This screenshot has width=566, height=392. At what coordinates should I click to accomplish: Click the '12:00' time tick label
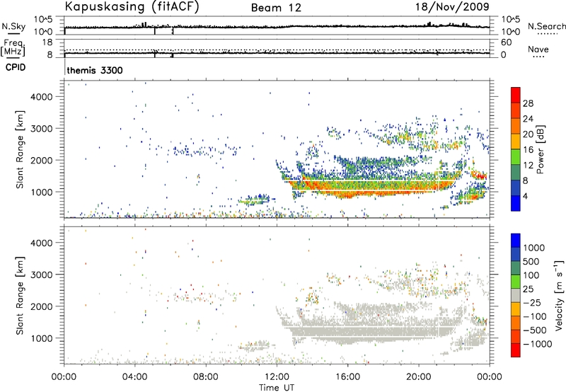click(x=277, y=377)
